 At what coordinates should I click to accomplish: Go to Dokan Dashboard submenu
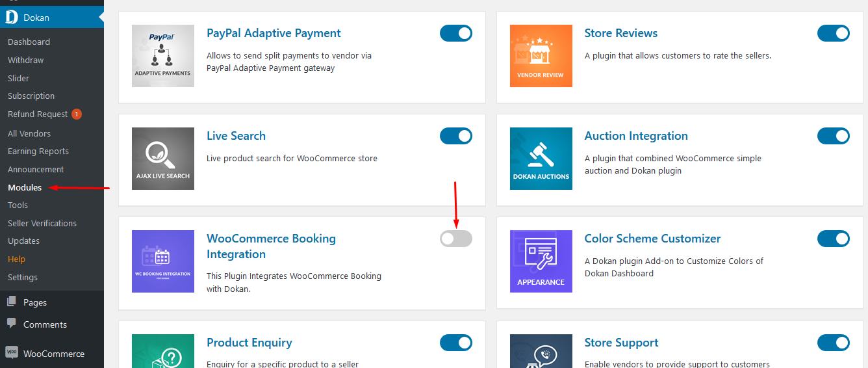pos(29,42)
